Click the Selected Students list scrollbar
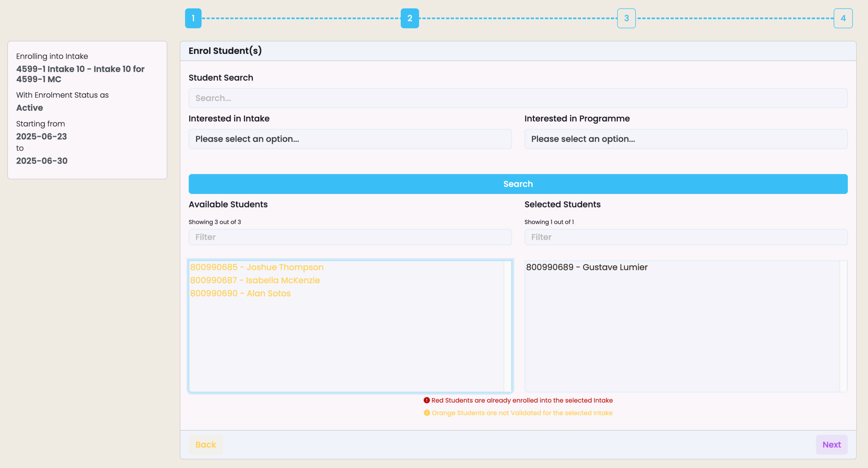The image size is (868, 468). [x=843, y=326]
